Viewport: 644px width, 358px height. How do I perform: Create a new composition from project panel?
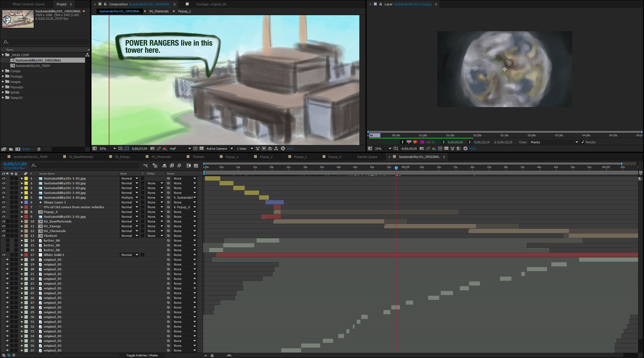coord(18,149)
